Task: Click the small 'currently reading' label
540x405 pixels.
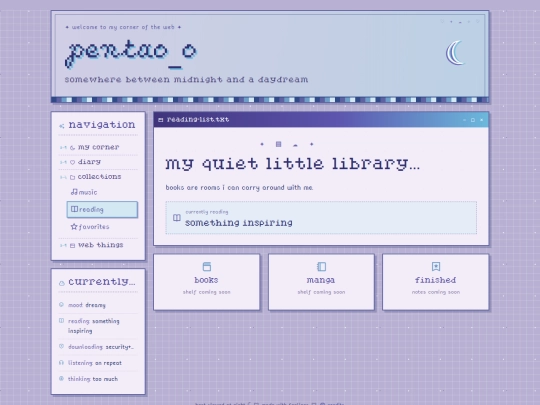Action: 207,212
